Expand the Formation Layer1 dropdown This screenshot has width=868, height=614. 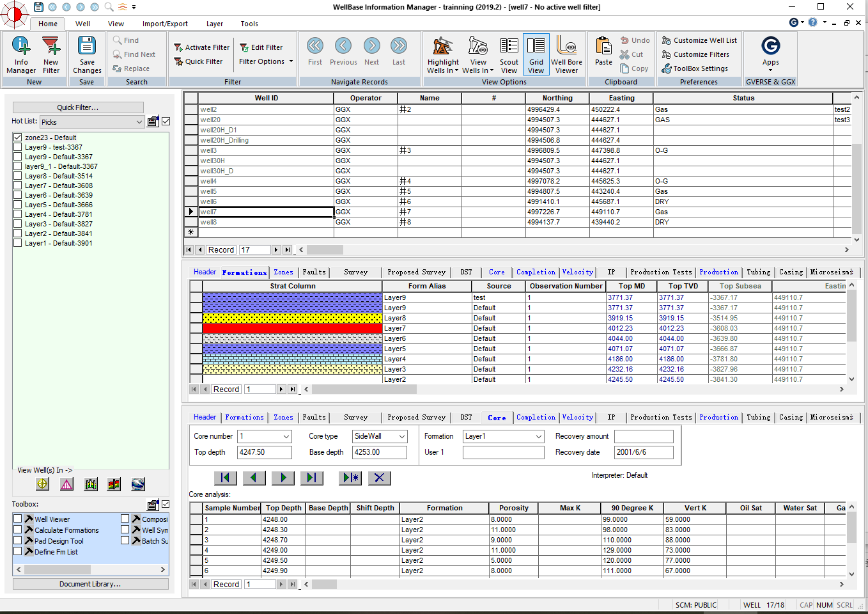coord(539,436)
